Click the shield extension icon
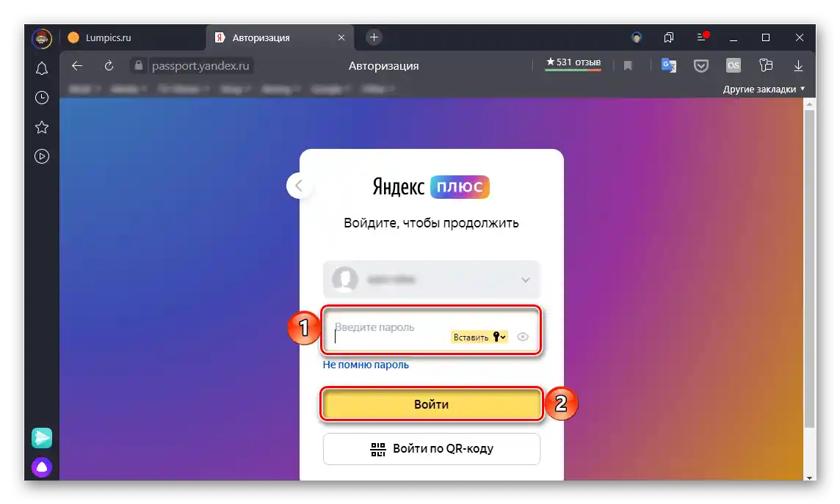Image resolution: width=840 pixels, height=504 pixels. tap(701, 66)
